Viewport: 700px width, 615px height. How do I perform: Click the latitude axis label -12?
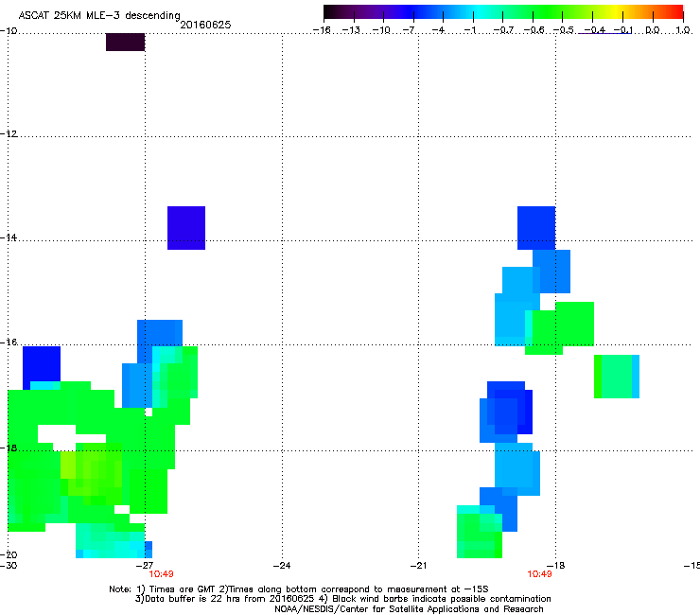9,134
